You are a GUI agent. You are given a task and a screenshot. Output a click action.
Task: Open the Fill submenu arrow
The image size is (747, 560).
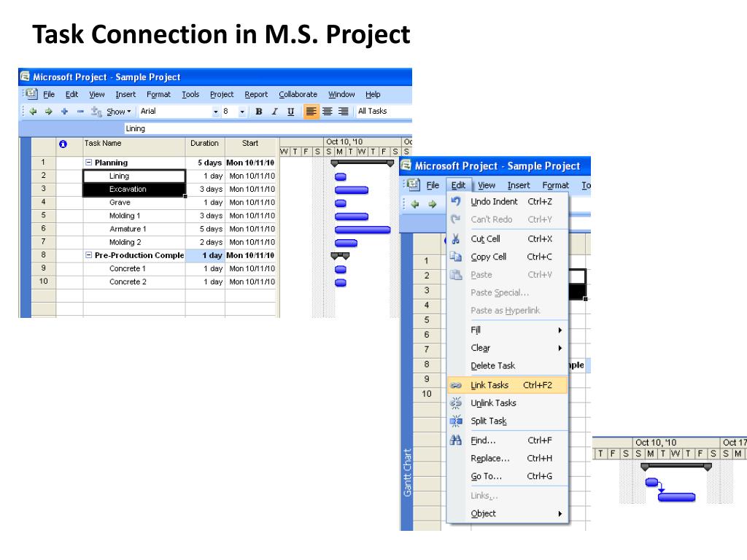coord(560,330)
